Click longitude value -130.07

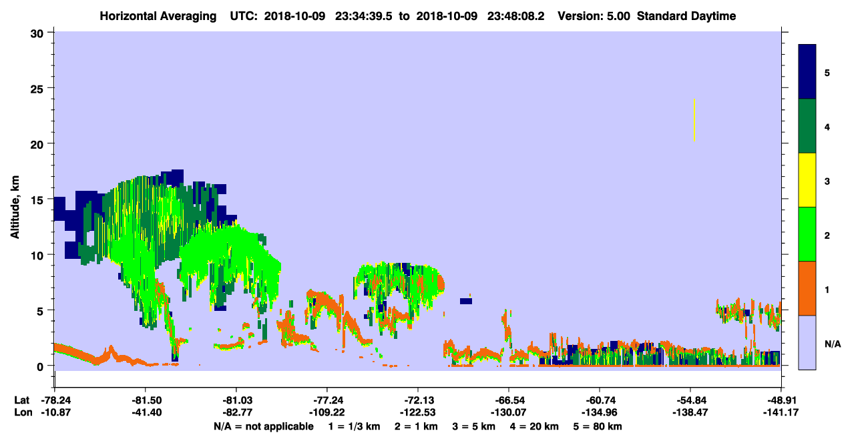point(509,413)
